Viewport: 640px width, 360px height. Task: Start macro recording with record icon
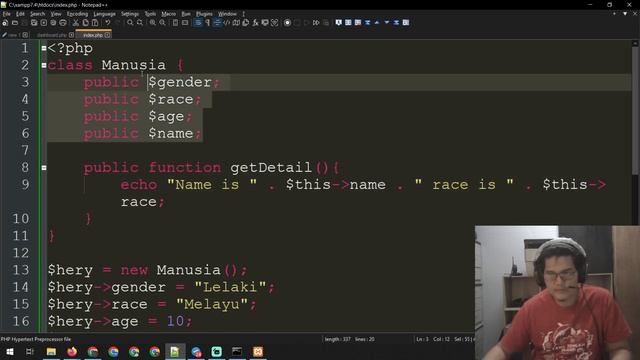click(287, 23)
